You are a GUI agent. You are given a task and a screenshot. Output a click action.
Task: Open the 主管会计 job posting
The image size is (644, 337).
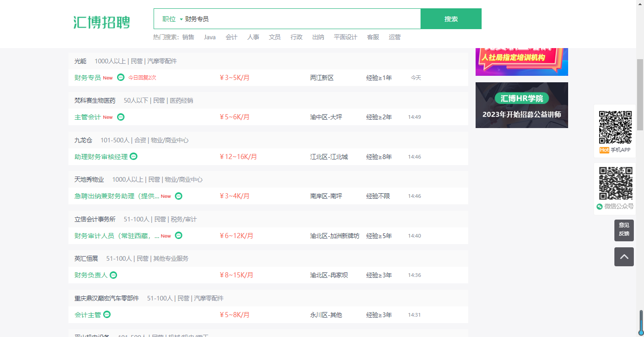point(87,117)
